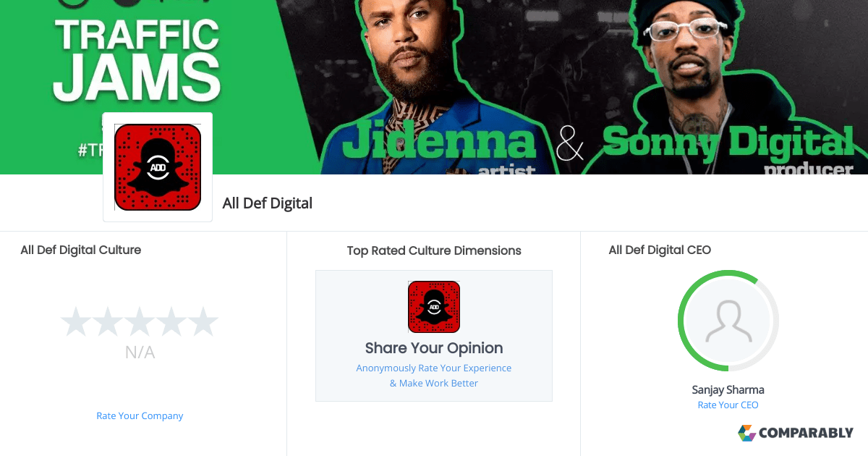This screenshot has width=868, height=456.
Task: Click the Comparably wordmark text
Action: [806, 434]
